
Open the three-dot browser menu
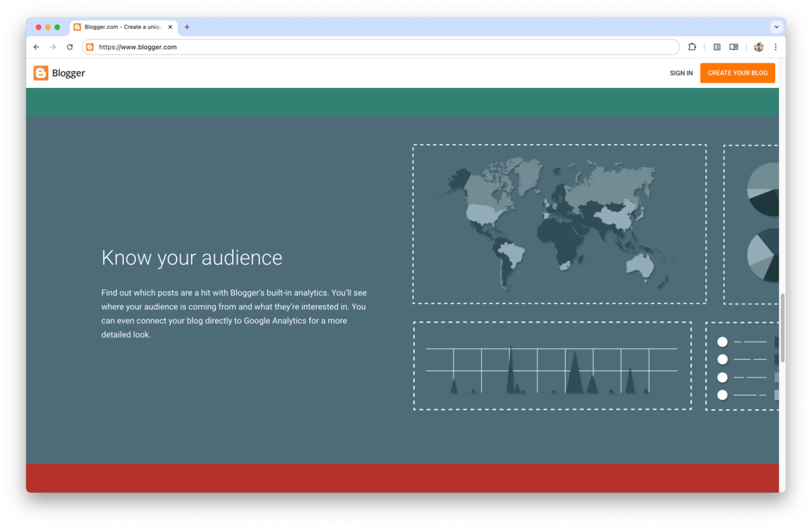775,47
